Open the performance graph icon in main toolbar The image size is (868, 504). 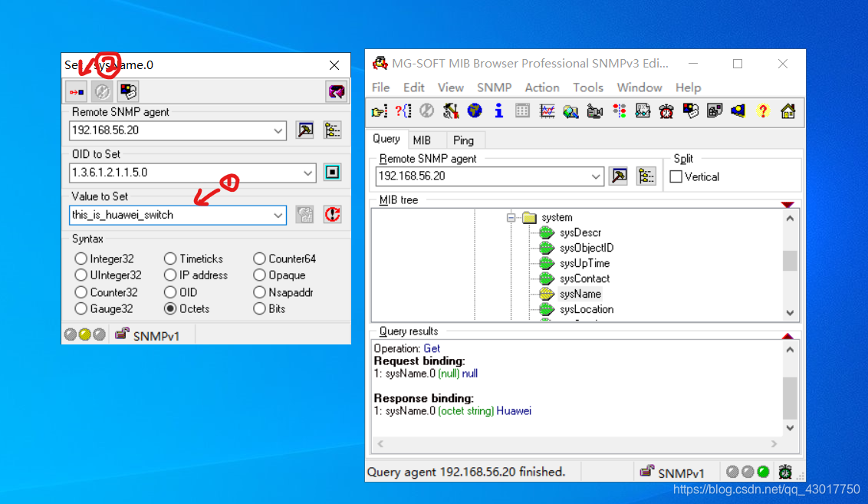click(547, 111)
